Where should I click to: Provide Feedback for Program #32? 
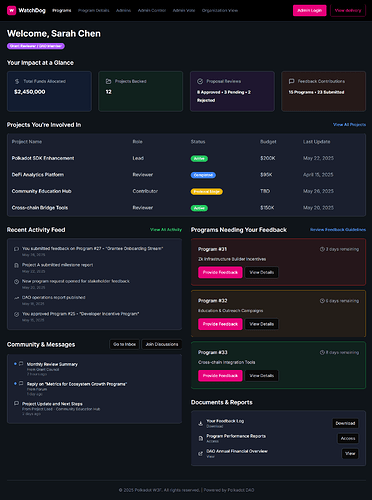(x=220, y=324)
